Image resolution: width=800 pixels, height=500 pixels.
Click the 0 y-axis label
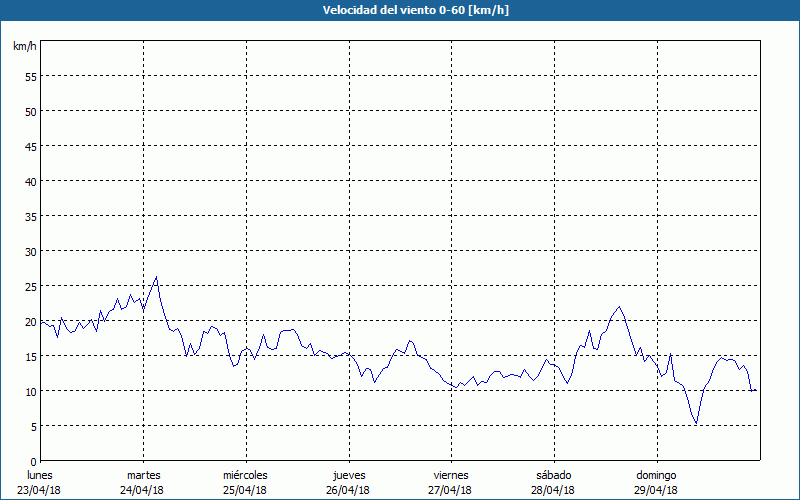(33, 461)
